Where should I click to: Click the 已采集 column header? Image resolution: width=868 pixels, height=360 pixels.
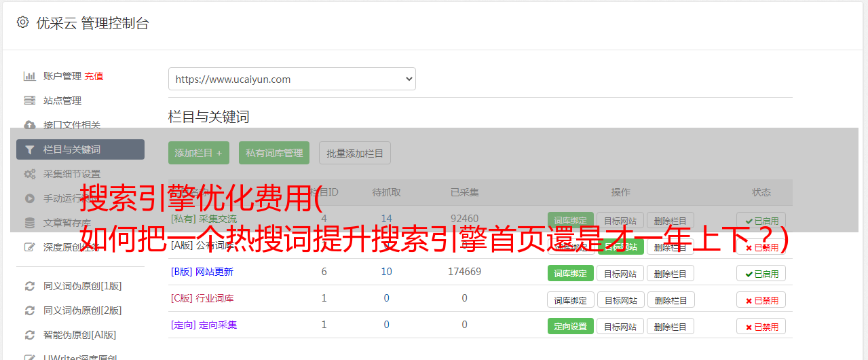point(465,192)
